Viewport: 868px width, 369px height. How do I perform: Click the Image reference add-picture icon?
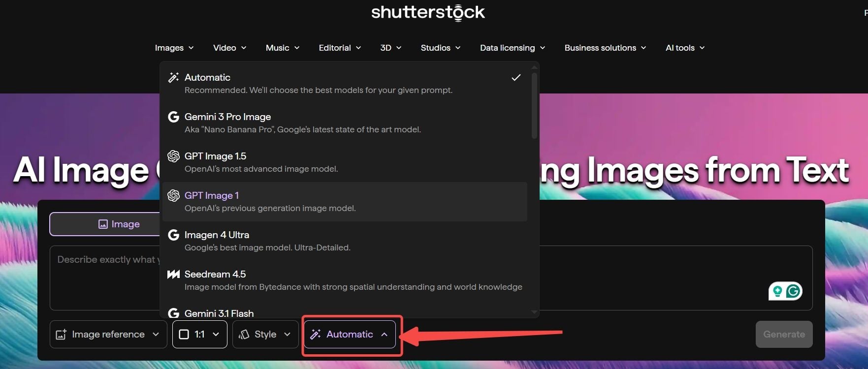(x=61, y=335)
